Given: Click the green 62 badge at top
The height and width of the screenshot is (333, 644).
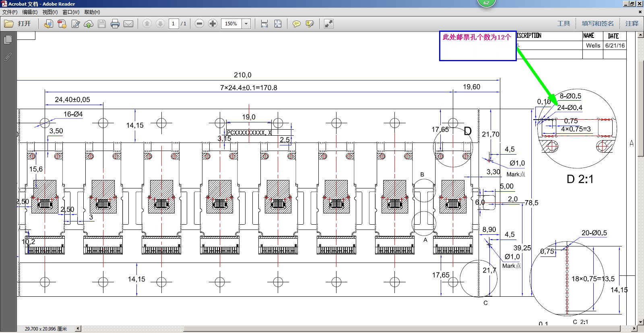Looking at the screenshot, I should point(486,3).
